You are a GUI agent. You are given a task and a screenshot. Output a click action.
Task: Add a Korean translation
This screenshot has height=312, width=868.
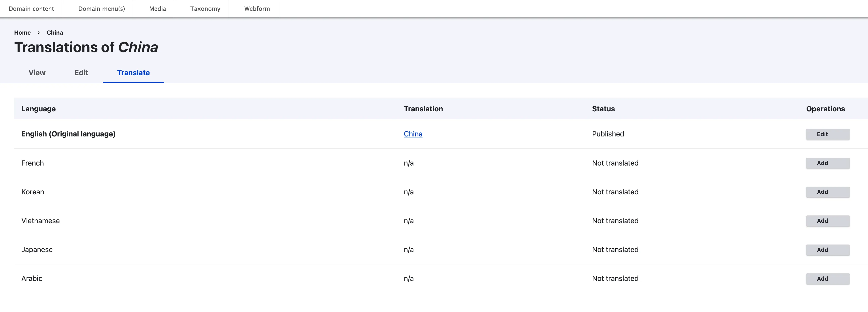coord(827,192)
